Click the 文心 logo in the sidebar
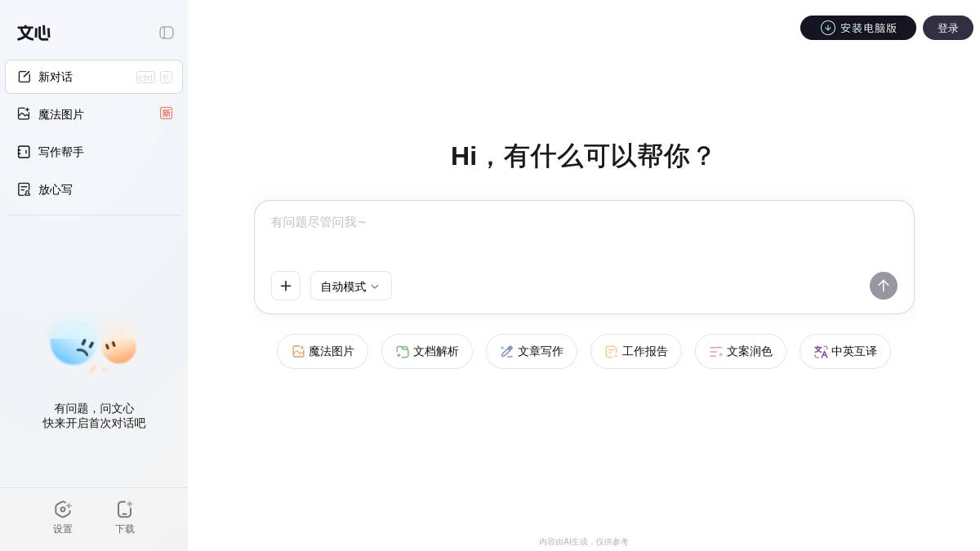 (33, 33)
